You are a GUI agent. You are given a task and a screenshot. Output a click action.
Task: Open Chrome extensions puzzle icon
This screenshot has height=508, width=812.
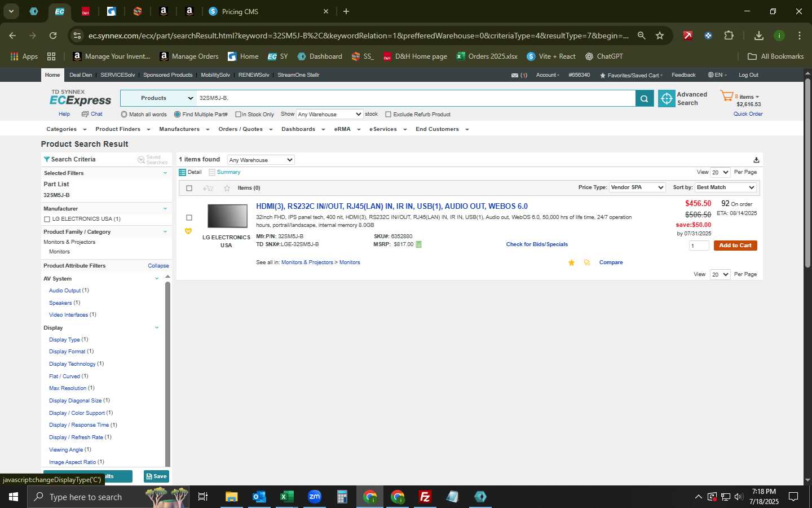pyautogui.click(x=729, y=36)
